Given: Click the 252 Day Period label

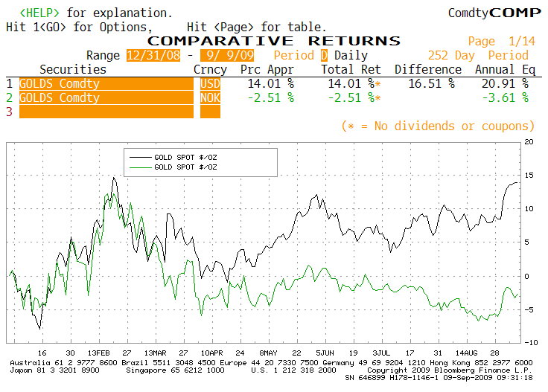Looking at the screenshot, I should coord(478,56).
